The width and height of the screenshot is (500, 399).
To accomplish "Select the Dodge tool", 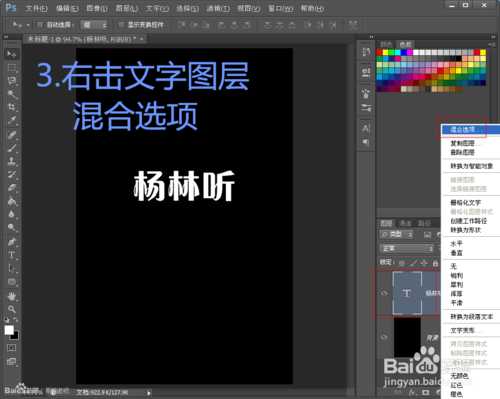I will click(x=12, y=228).
